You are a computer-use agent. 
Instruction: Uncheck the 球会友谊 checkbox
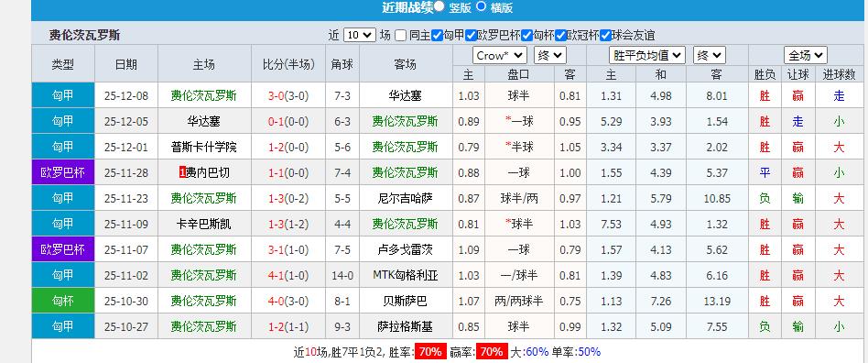605,36
